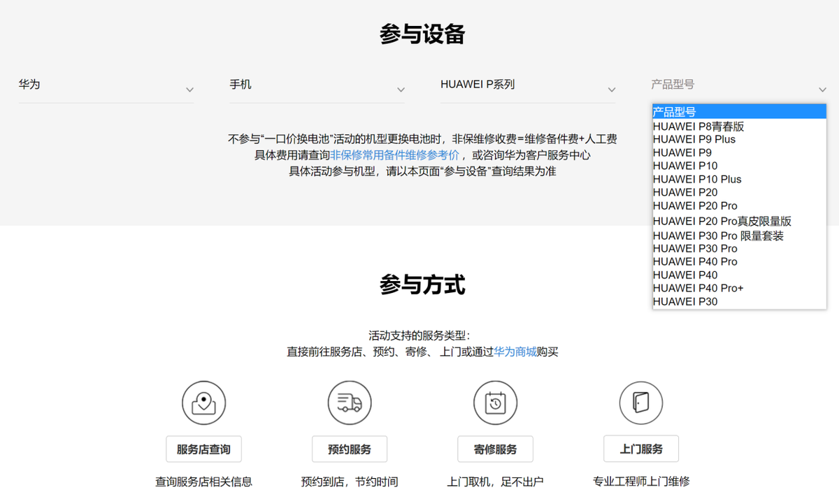Choose HUAWEI P30 Pro option
The height and width of the screenshot is (504, 839).
[739, 248]
